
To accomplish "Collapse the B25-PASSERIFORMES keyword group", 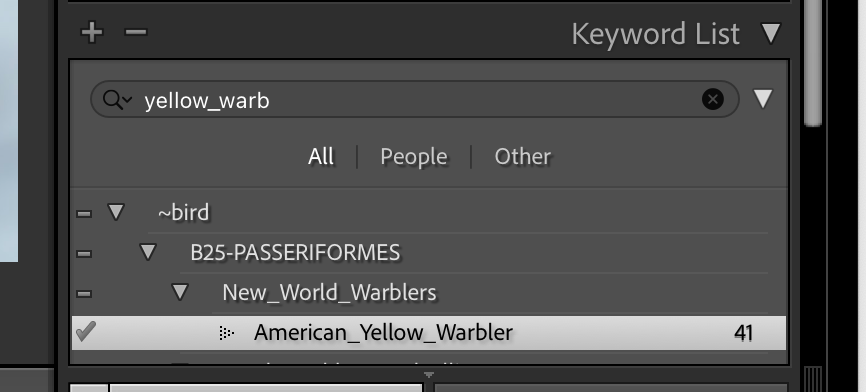I will click(147, 252).
